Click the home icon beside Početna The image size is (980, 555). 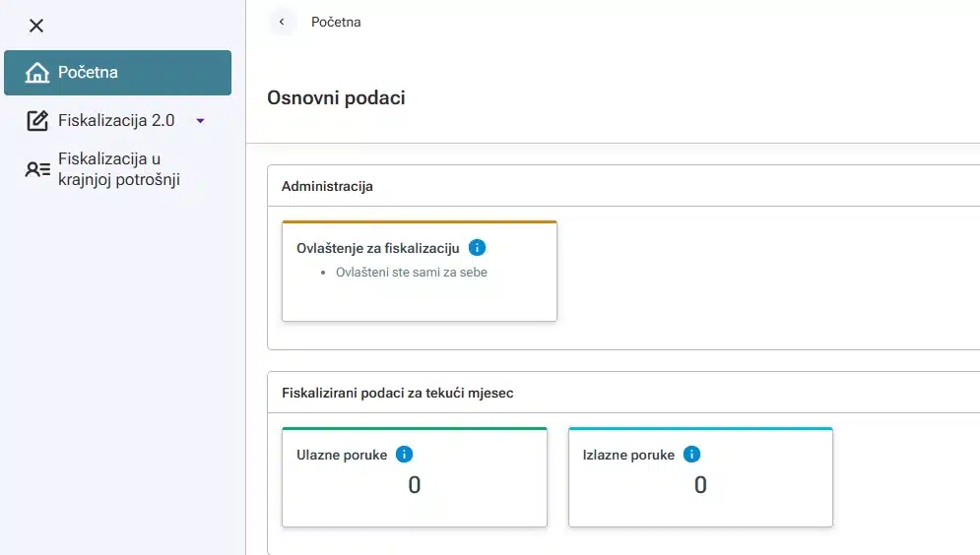(x=36, y=73)
